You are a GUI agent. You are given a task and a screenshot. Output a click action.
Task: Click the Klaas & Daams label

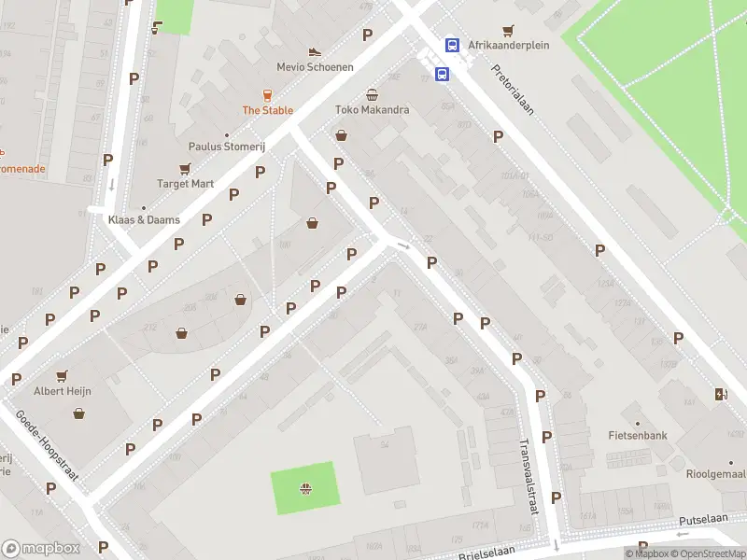(144, 220)
